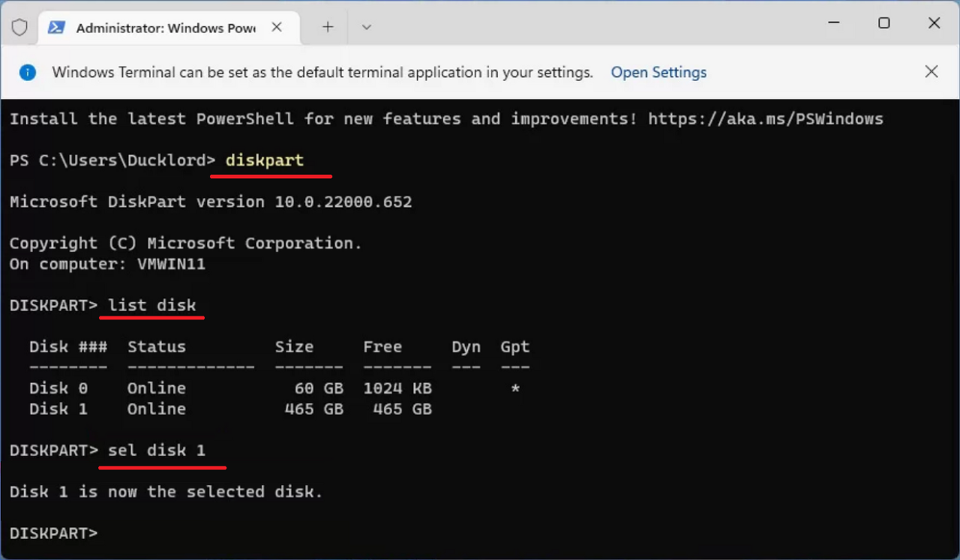Open Settings link in the info banner

pos(658,73)
